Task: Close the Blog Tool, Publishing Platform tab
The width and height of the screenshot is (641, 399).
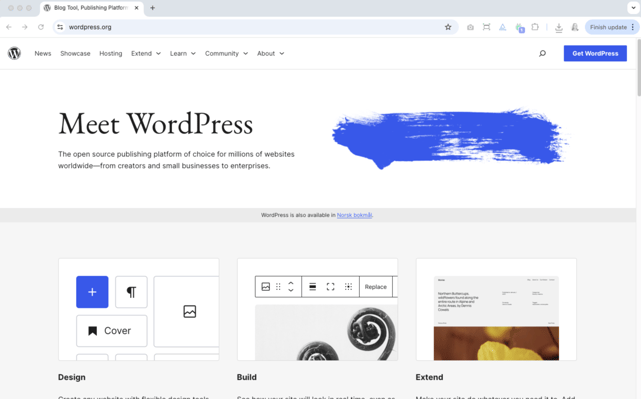Action: [x=137, y=8]
